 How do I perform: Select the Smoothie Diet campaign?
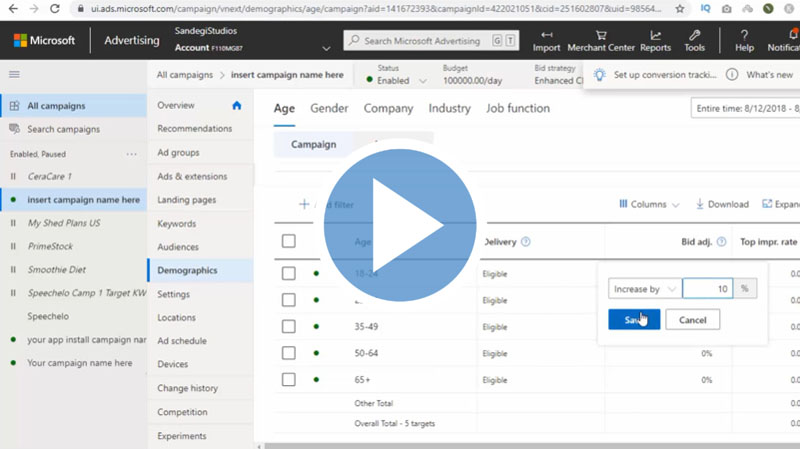57,269
